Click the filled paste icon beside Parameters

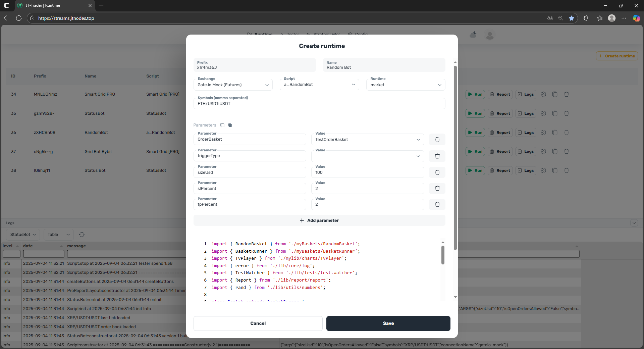(x=230, y=125)
